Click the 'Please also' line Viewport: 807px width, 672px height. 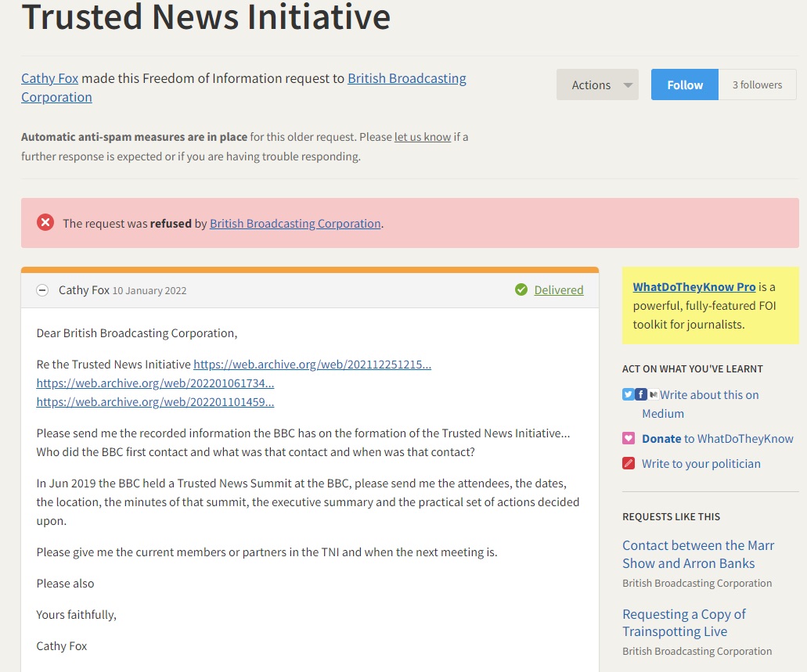[65, 584]
